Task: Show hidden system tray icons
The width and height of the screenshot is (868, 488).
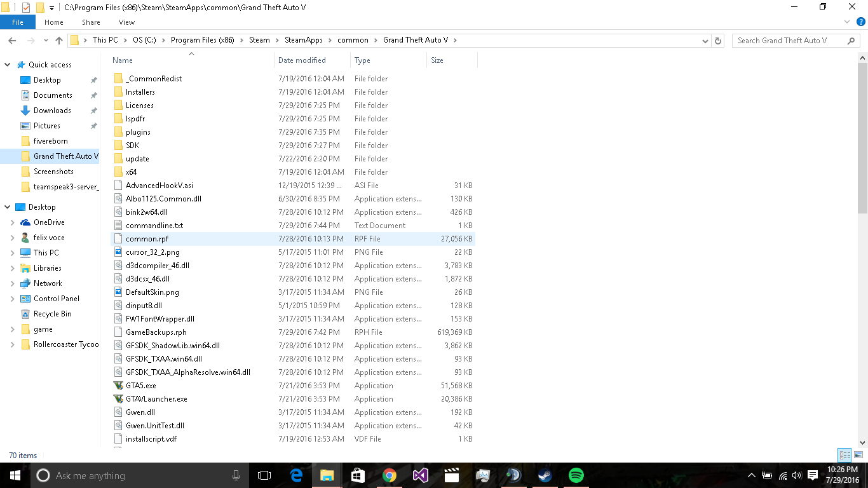Action: (752, 475)
